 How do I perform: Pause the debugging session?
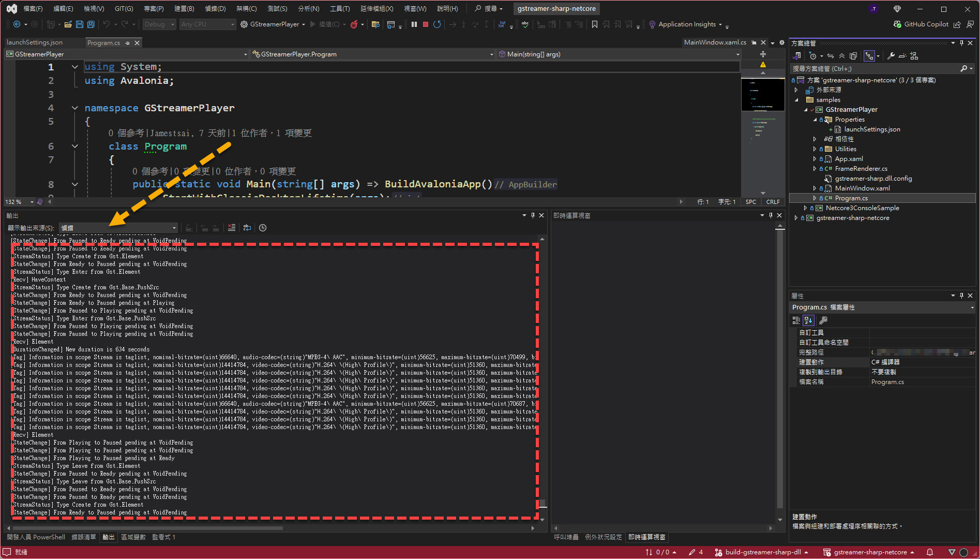tap(414, 24)
